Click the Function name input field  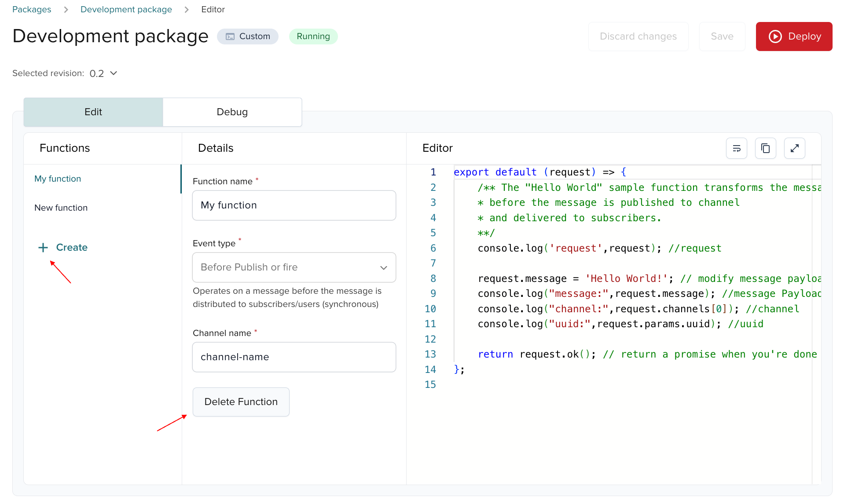tap(294, 205)
